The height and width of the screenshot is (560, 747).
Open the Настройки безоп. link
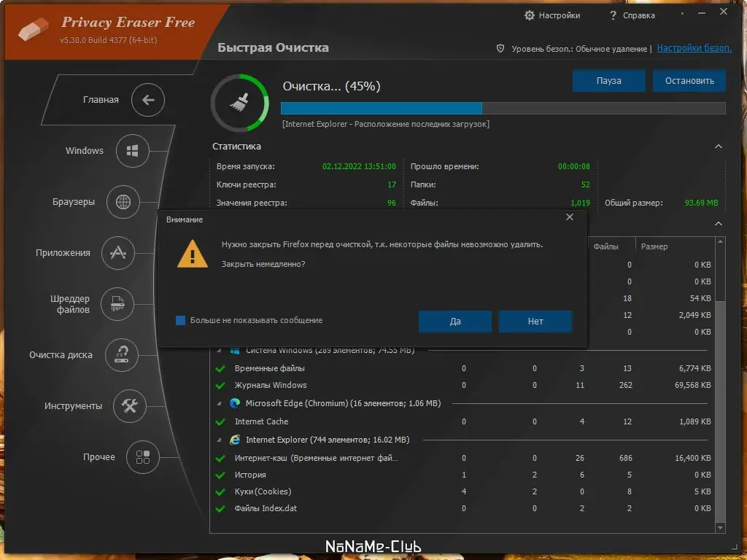coord(694,48)
